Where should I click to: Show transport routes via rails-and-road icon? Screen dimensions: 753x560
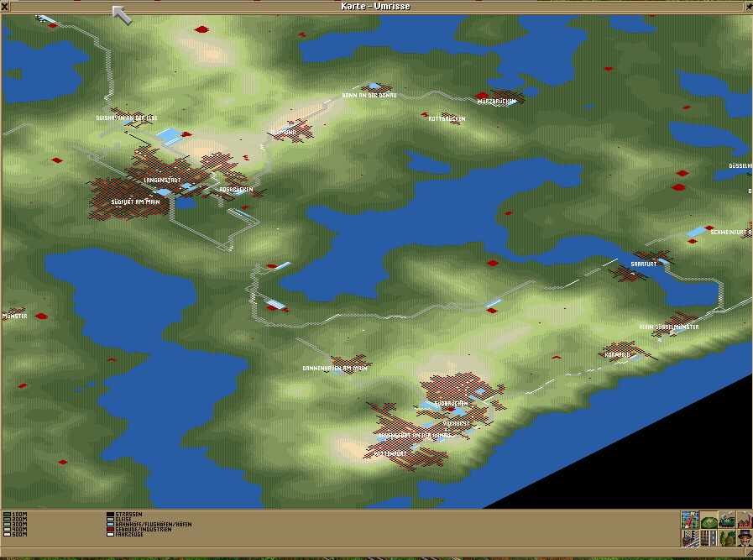click(x=709, y=538)
